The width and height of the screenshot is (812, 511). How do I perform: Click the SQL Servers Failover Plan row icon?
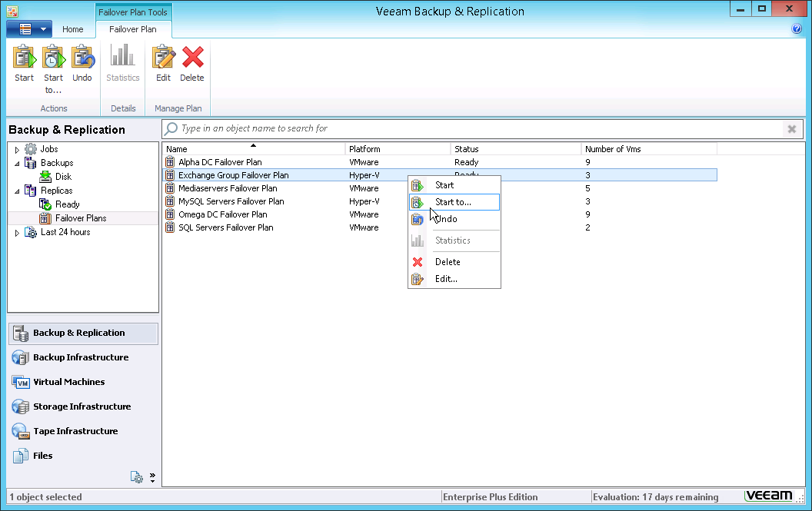pyautogui.click(x=170, y=227)
